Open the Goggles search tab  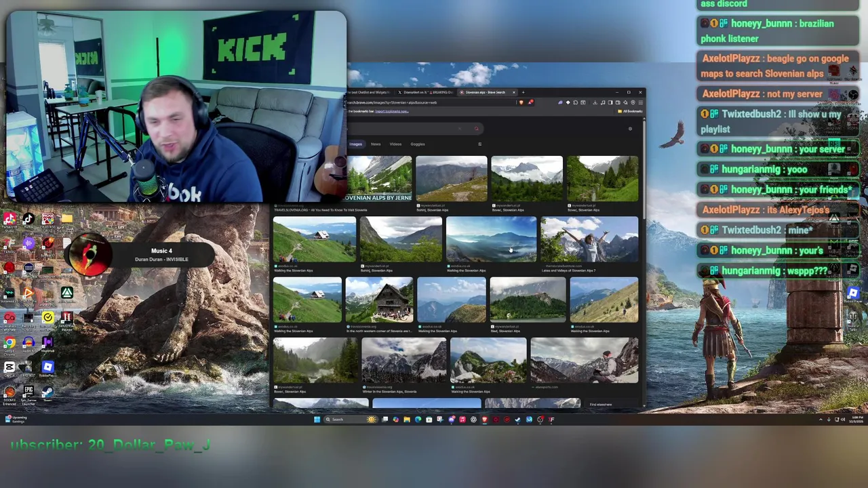[418, 144]
